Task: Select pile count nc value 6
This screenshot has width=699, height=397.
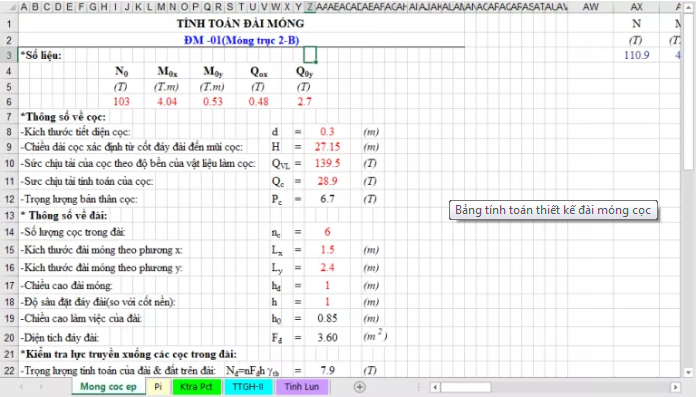Action: point(327,232)
